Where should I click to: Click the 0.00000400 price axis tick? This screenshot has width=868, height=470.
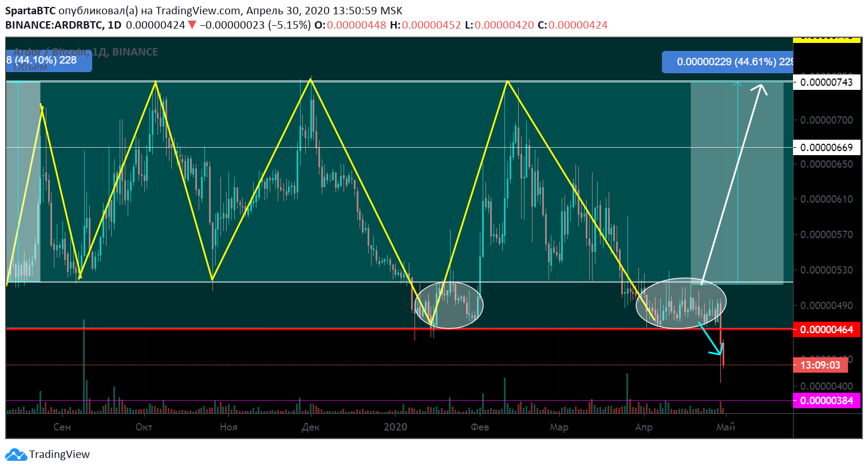(x=827, y=386)
